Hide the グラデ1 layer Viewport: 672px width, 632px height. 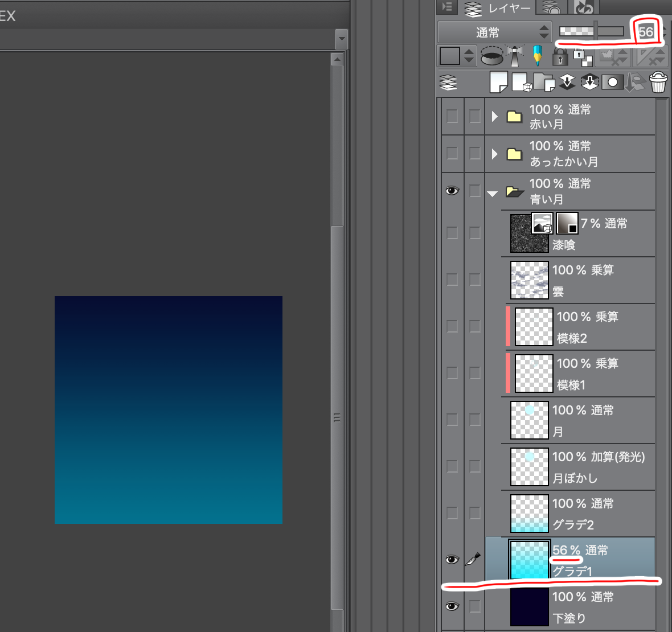[x=452, y=560]
